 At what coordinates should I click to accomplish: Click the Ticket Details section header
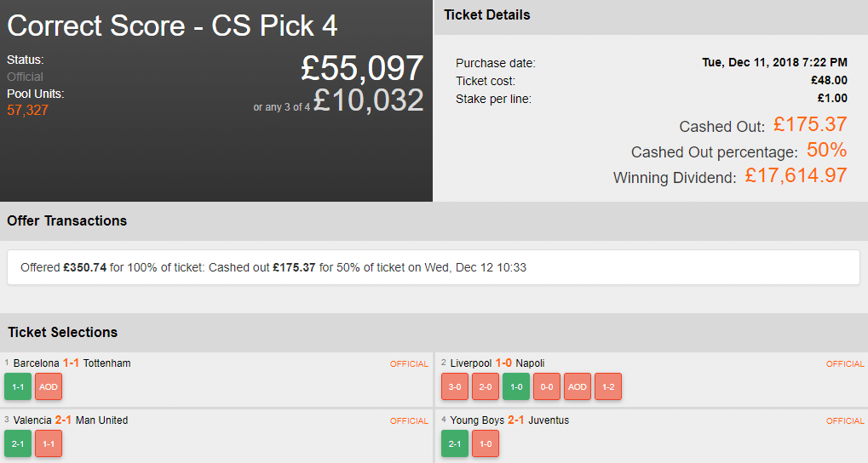[487, 15]
